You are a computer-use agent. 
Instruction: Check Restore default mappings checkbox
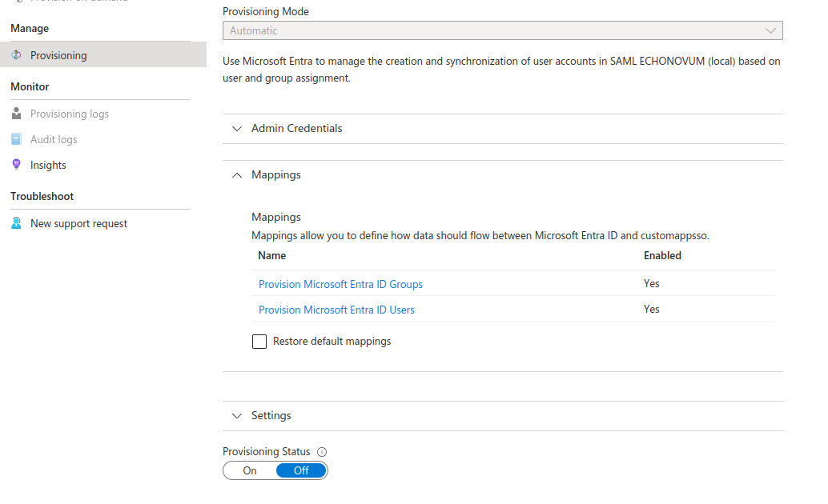click(259, 342)
